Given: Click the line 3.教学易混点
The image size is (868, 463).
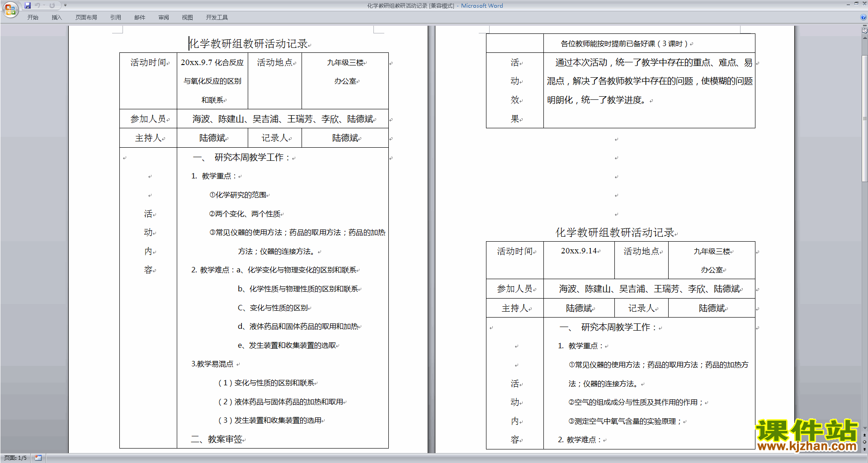Looking at the screenshot, I should [x=212, y=364].
